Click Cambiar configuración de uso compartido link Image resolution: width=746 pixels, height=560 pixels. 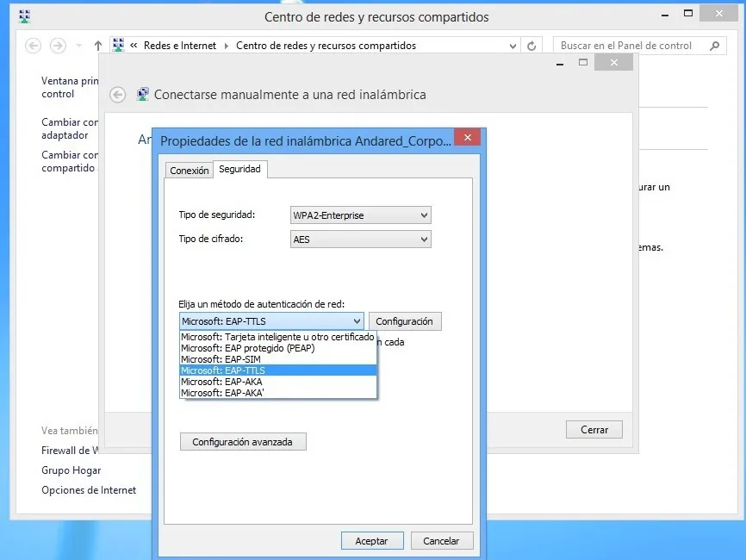70,161
